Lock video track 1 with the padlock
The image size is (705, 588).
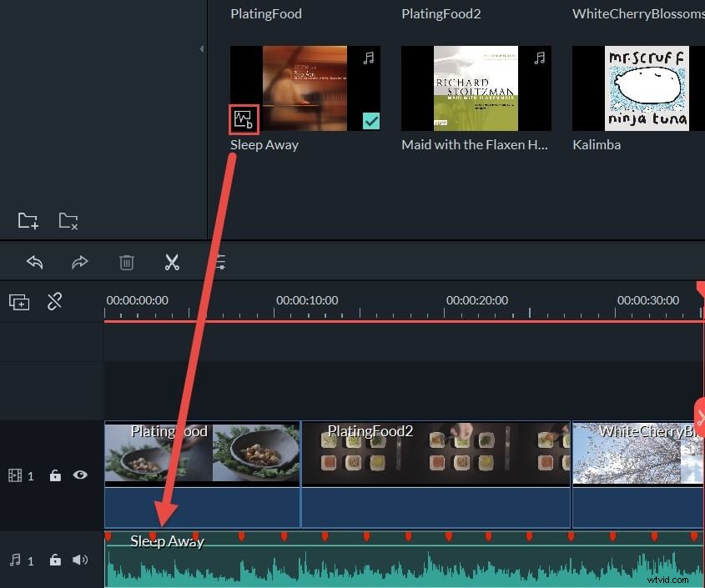coord(55,475)
